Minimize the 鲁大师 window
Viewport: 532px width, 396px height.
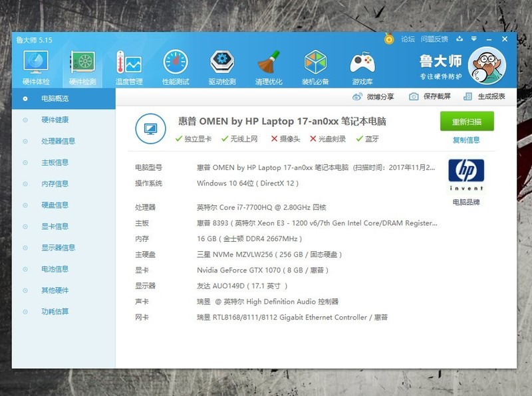coord(489,39)
